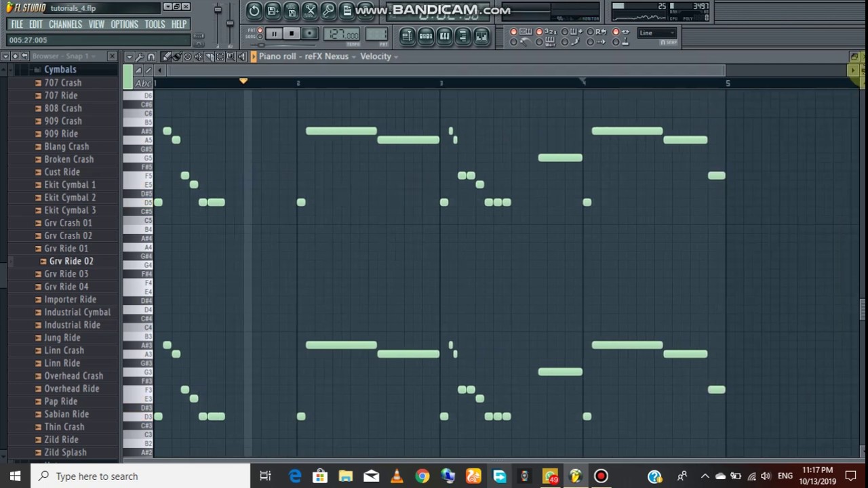This screenshot has width=868, height=488.
Task: Open the CHANNELS menu
Action: point(66,24)
